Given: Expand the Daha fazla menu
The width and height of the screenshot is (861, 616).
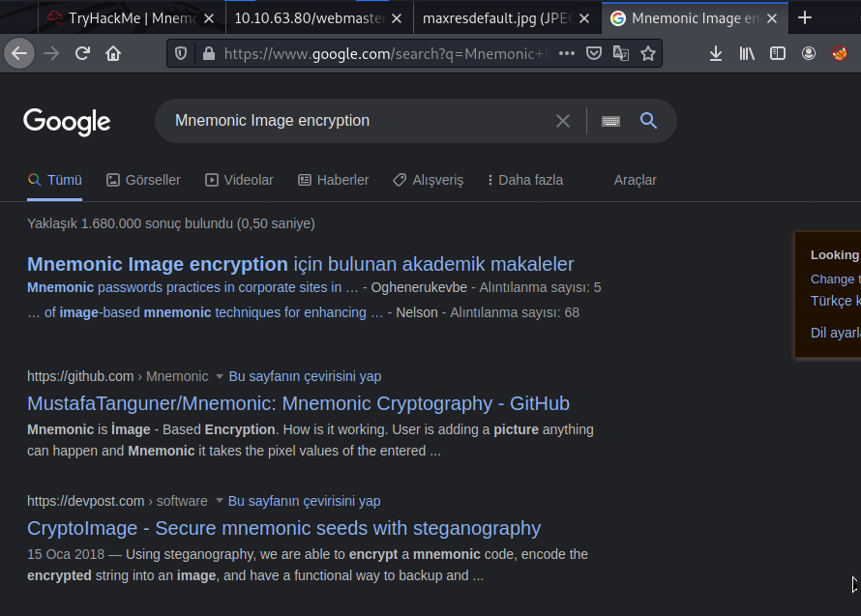Looking at the screenshot, I should point(525,180).
